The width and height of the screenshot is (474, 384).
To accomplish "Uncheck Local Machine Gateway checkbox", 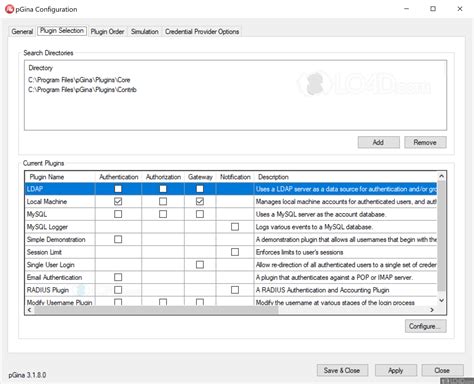I will [x=200, y=201].
